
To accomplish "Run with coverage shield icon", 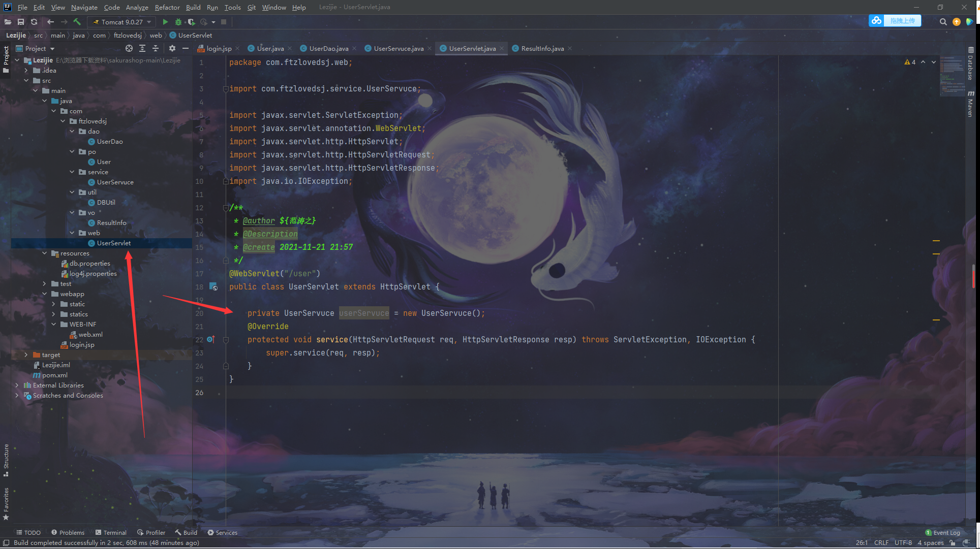I will 191,22.
